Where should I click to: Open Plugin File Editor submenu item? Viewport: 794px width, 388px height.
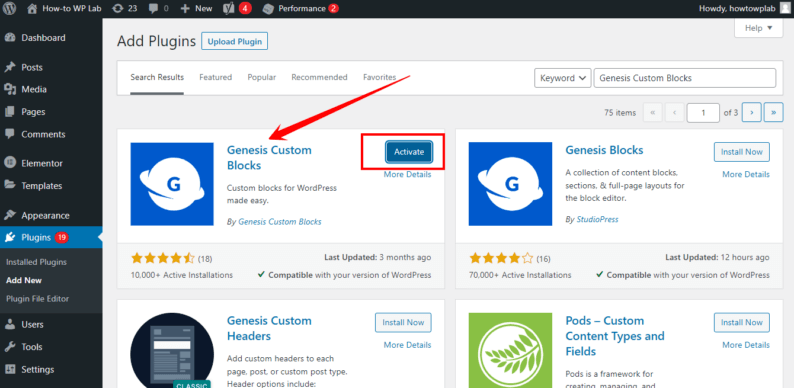point(37,298)
